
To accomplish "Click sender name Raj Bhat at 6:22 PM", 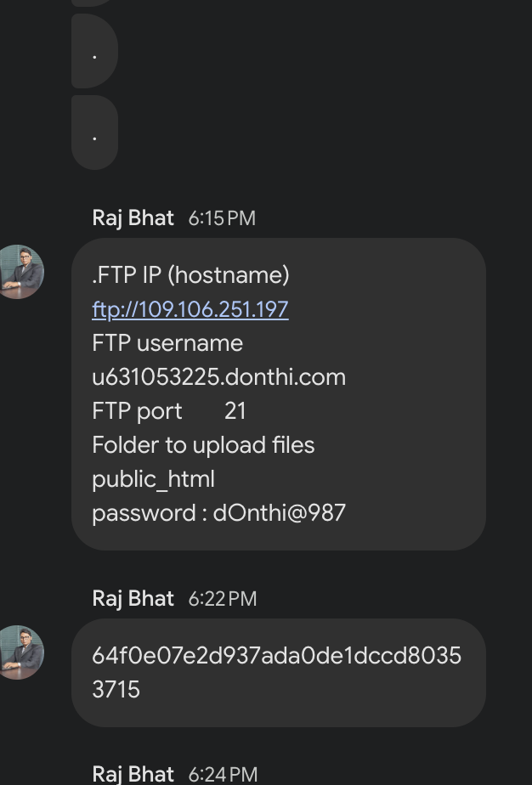I will (133, 599).
